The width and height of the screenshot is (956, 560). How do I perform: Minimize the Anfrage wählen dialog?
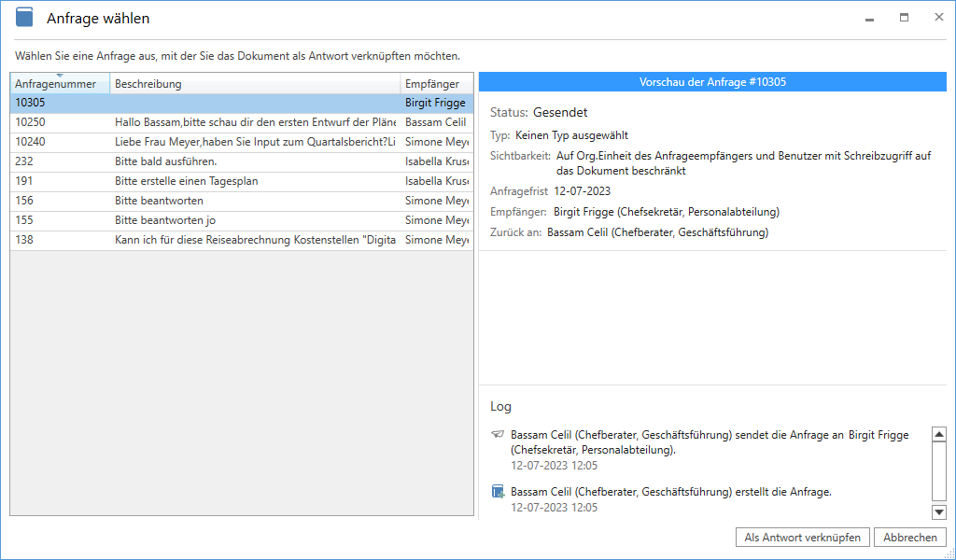[x=869, y=18]
